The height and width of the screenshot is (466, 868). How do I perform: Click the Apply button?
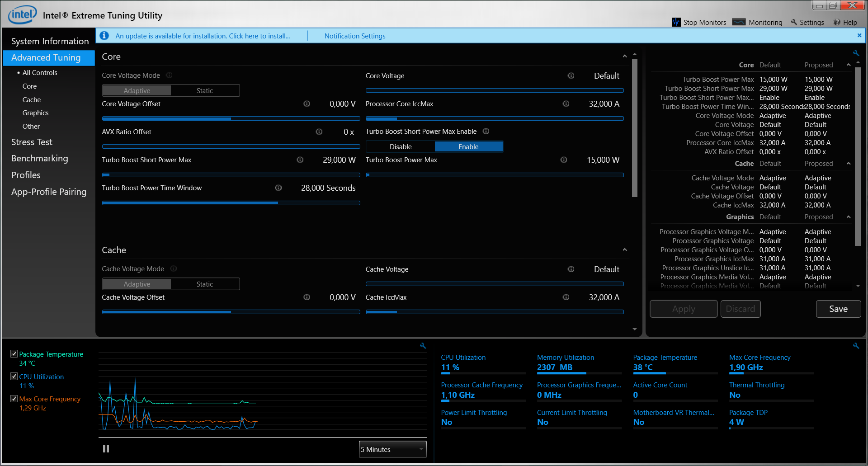684,309
